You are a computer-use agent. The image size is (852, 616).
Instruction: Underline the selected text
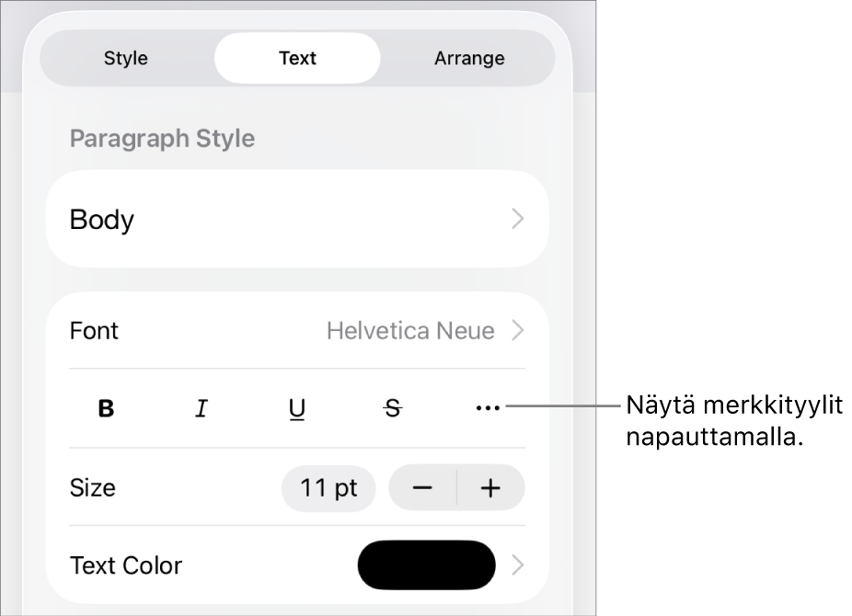[x=297, y=409]
